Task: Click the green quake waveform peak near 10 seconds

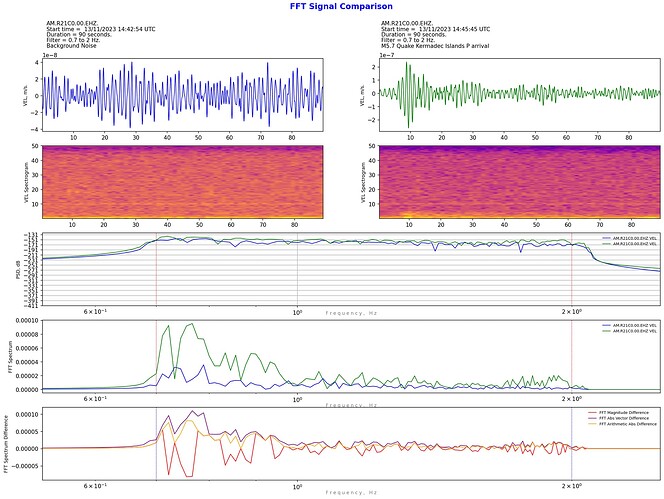Action: coord(407,64)
